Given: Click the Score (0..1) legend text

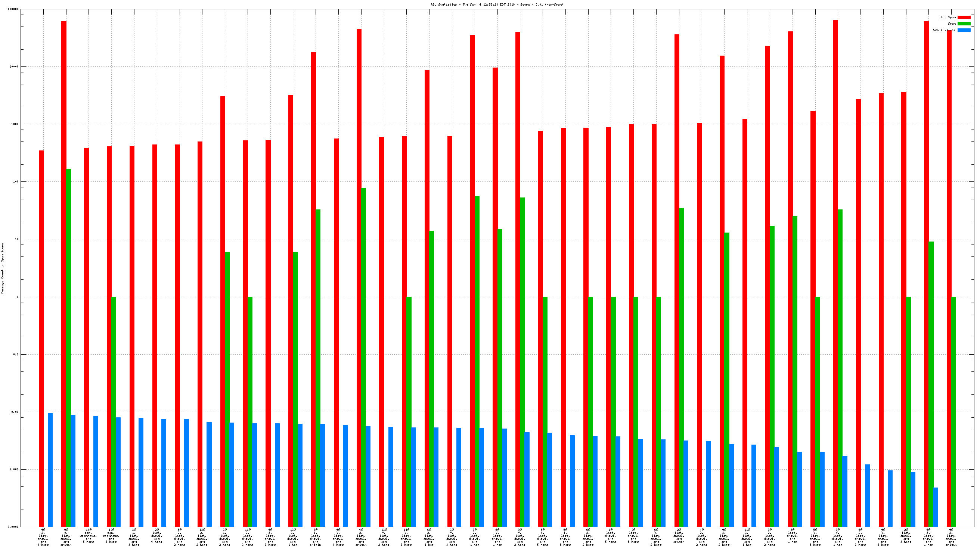Looking at the screenshot, I should pyautogui.click(x=944, y=30).
